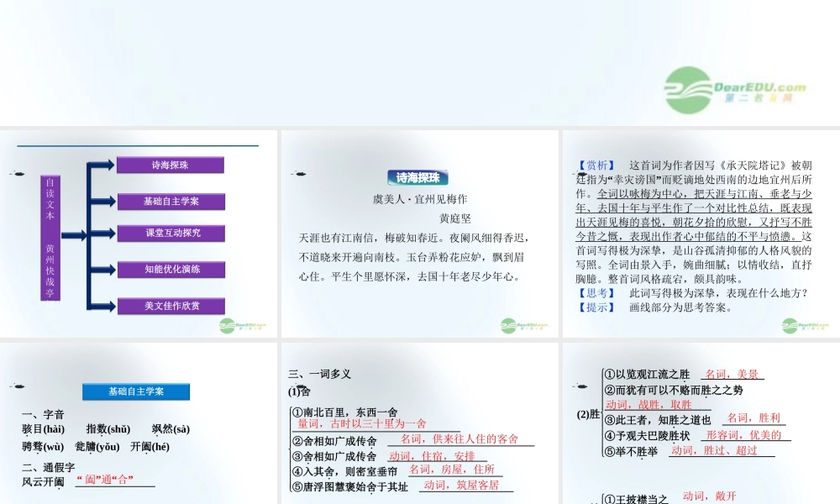The height and width of the screenshot is (504, 840).
Task: Click the text 骋骛(wù)
Action: 43,447
